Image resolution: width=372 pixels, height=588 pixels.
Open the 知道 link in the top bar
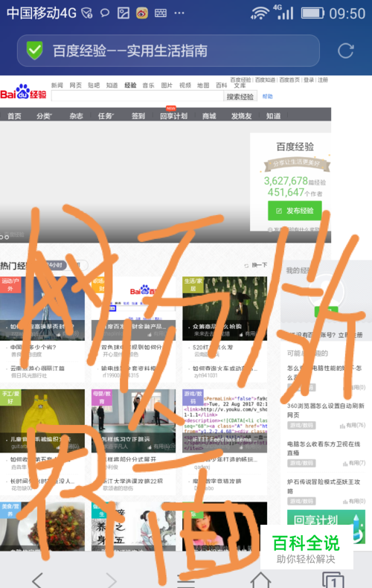click(x=112, y=85)
